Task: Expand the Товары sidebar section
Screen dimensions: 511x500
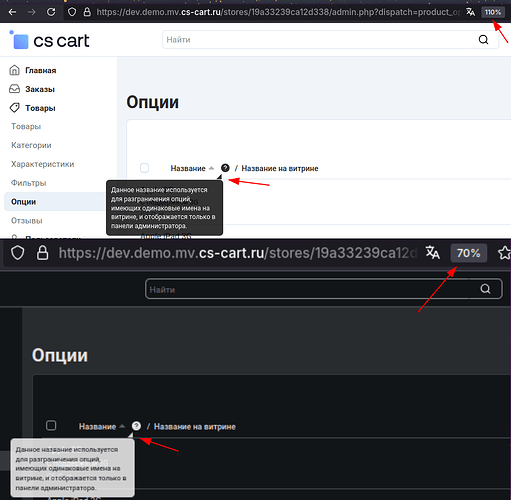Action: pyautogui.click(x=40, y=108)
